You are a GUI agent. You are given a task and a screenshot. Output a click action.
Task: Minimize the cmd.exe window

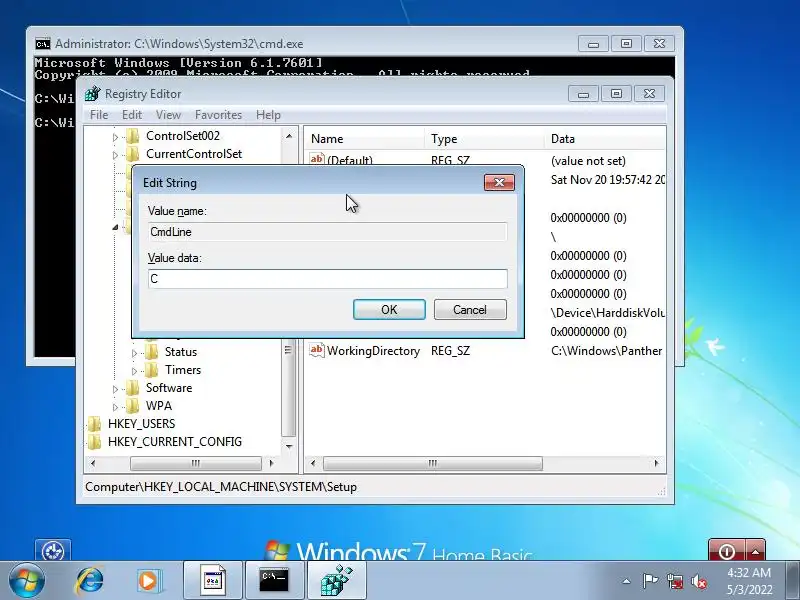(x=593, y=44)
